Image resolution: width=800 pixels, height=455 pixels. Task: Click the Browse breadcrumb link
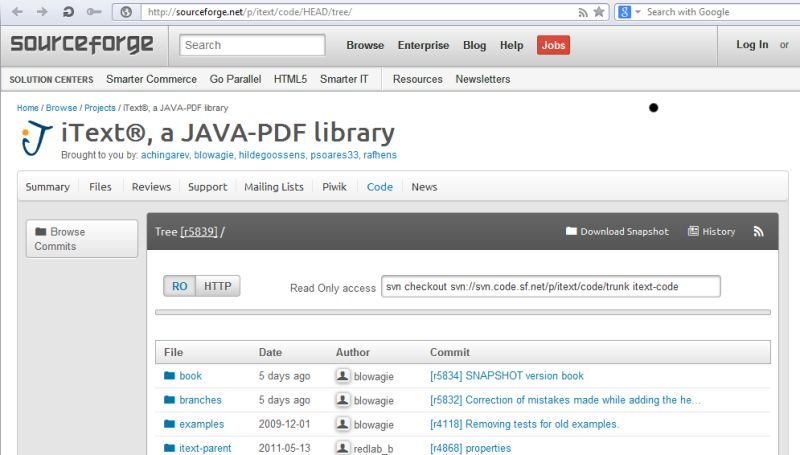pos(61,108)
